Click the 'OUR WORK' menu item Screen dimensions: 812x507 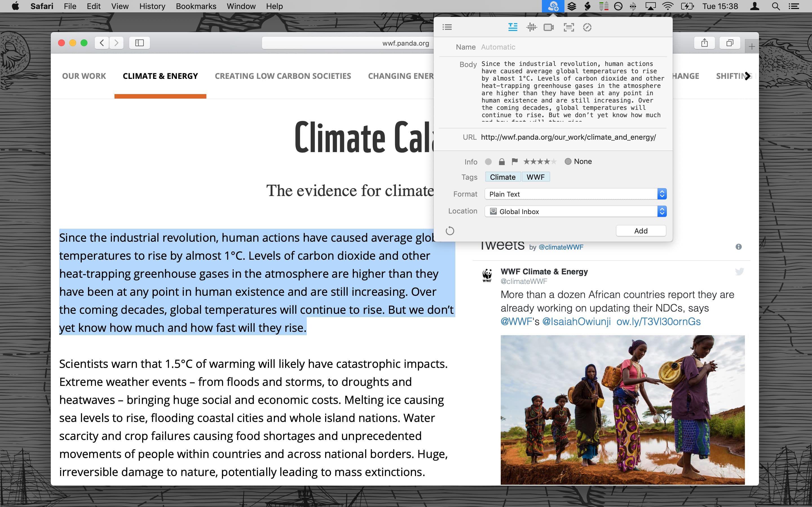tap(84, 76)
